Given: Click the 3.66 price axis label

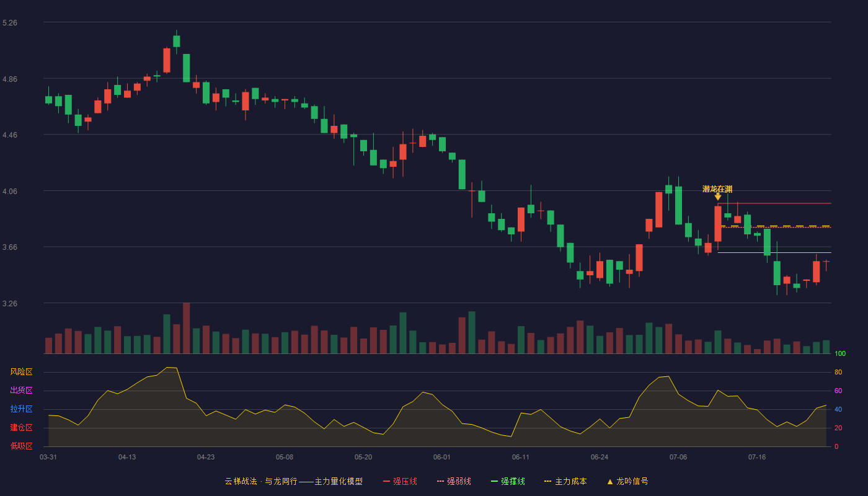Looking at the screenshot, I should [x=10, y=247].
